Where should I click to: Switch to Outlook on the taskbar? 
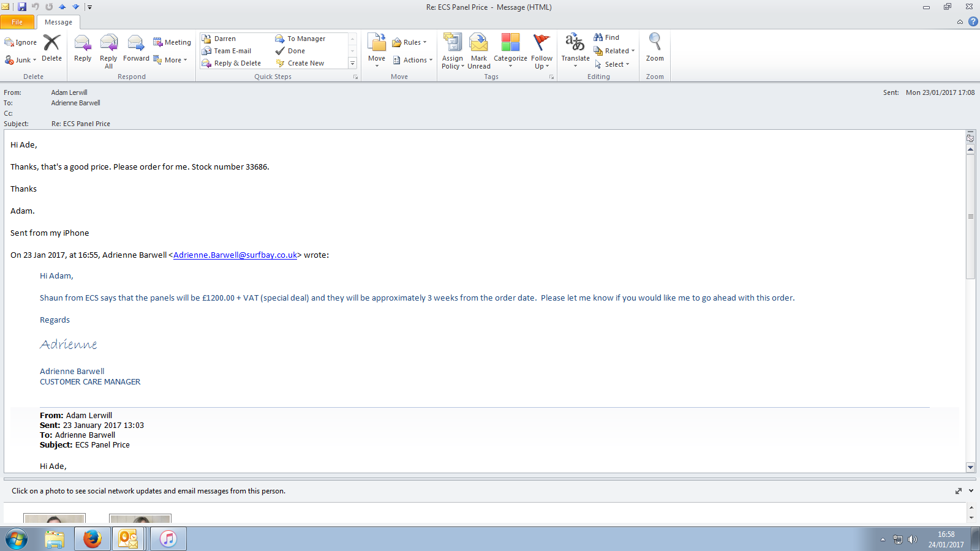coord(128,539)
